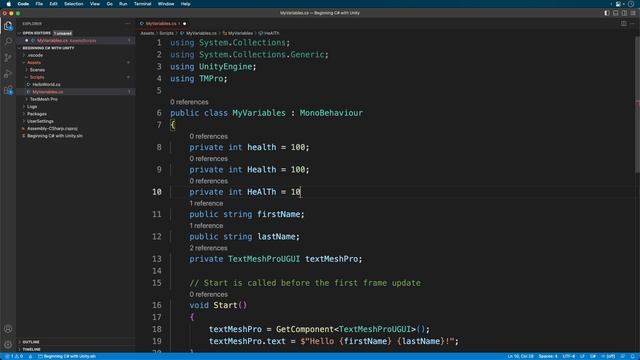Open the Run menu

pos(123,4)
